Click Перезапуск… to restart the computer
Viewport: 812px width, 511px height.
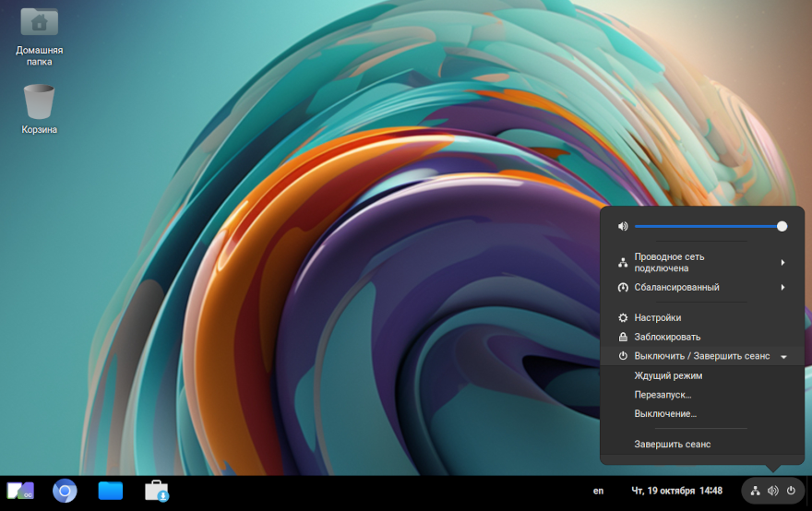tap(663, 395)
